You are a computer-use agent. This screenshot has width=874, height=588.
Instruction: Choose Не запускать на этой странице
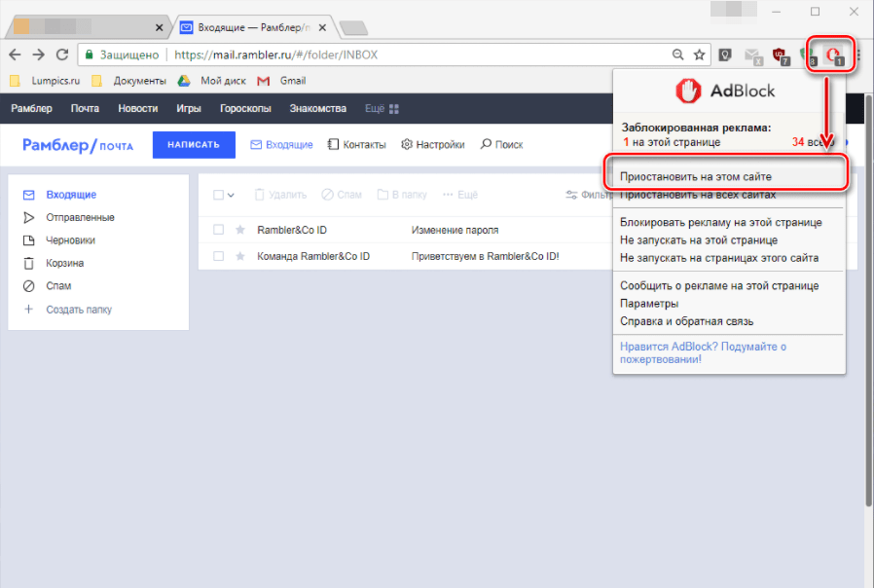698,239
